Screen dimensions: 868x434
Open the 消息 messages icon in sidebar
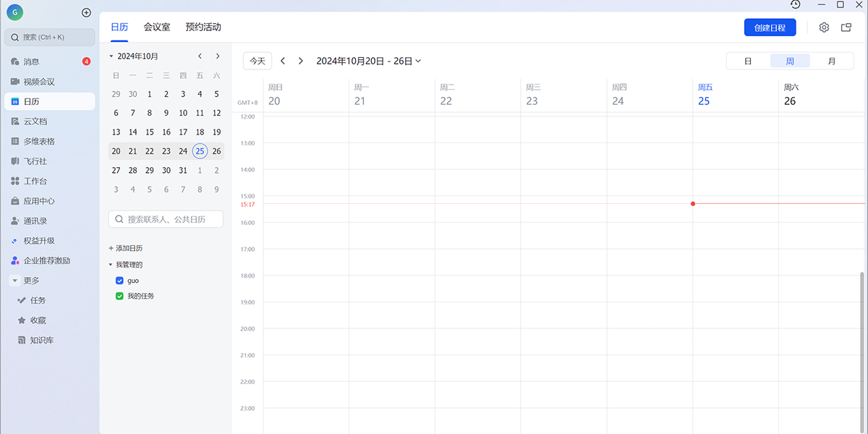(15, 61)
